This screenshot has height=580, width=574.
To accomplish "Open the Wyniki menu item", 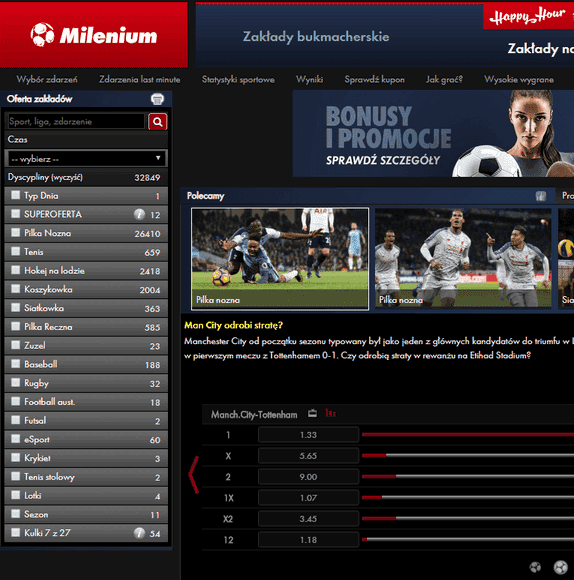I will [310, 80].
